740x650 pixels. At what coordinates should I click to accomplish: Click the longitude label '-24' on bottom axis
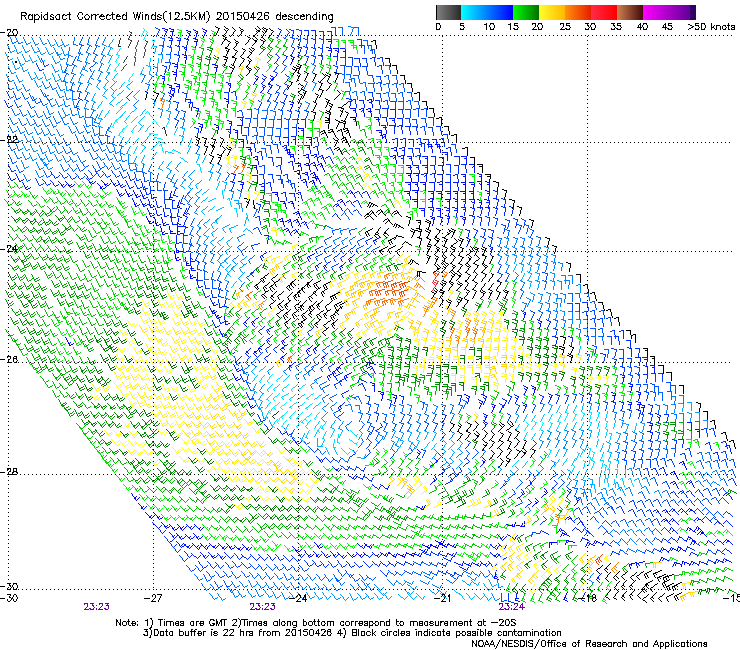point(298,598)
